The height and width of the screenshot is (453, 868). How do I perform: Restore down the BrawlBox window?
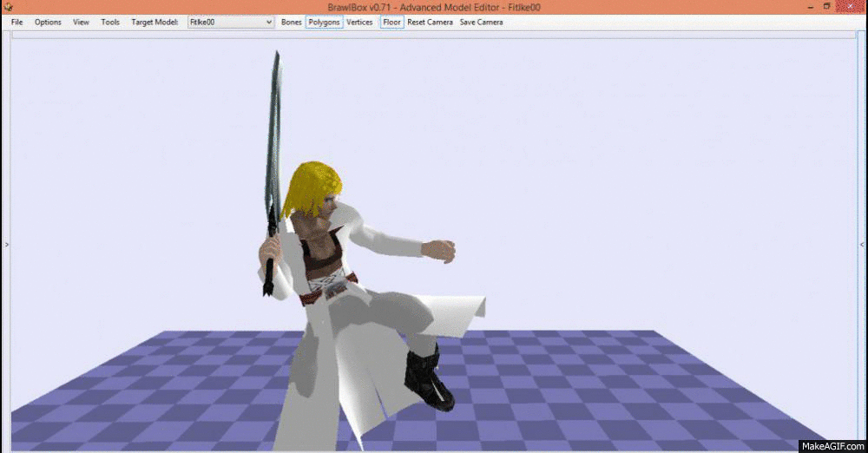pos(827,7)
